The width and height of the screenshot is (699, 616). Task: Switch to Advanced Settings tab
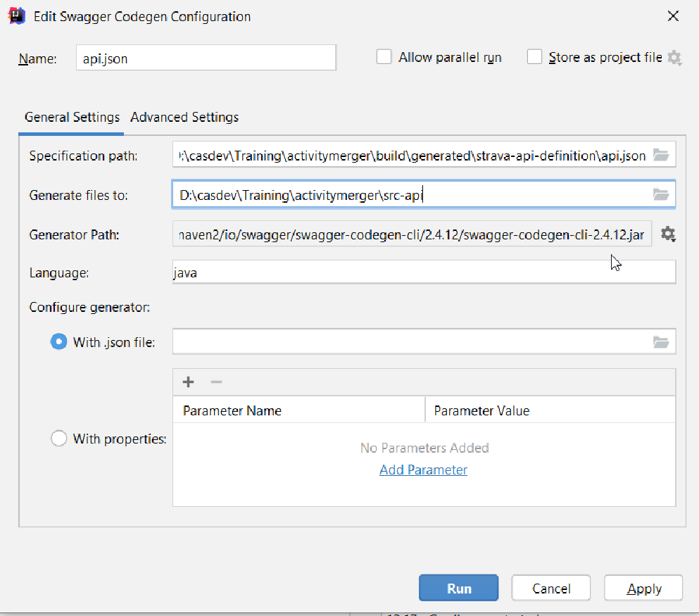click(184, 118)
